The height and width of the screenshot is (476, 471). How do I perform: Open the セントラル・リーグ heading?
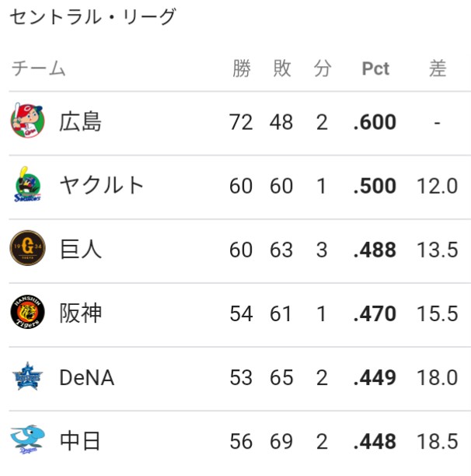pos(92,16)
